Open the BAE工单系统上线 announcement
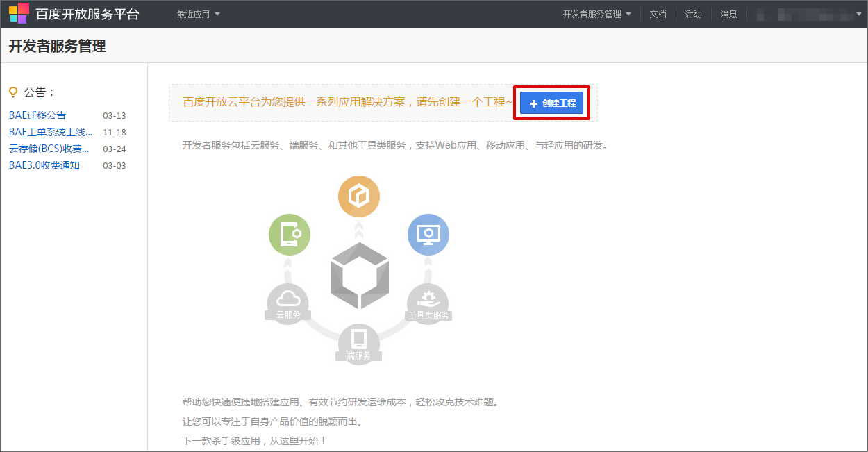Image resolution: width=868 pixels, height=452 pixels. pyautogui.click(x=51, y=132)
